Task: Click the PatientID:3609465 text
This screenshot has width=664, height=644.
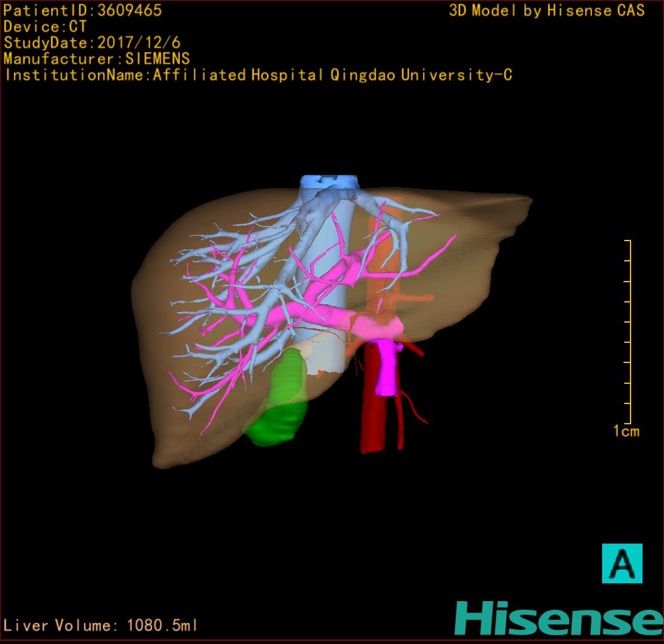Action: click(83, 10)
